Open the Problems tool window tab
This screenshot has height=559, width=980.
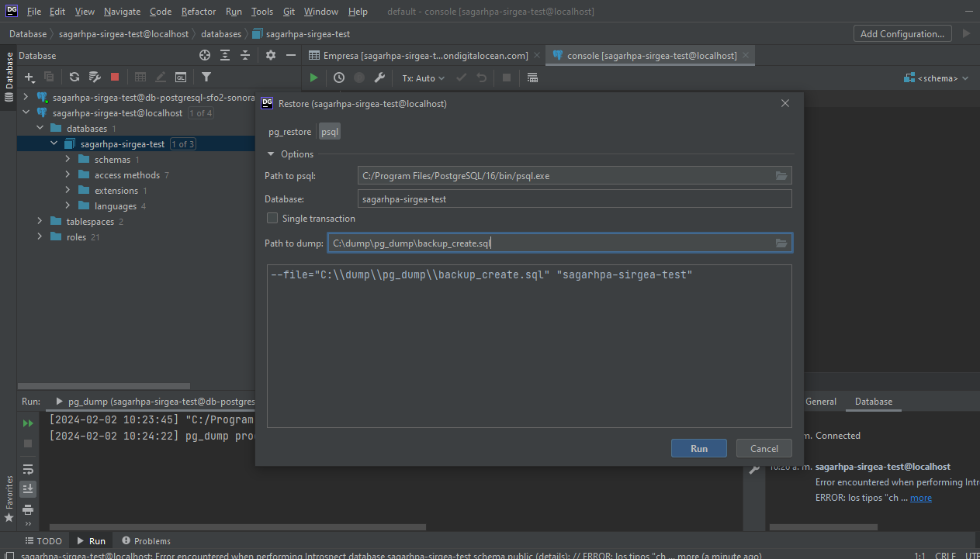coord(145,541)
